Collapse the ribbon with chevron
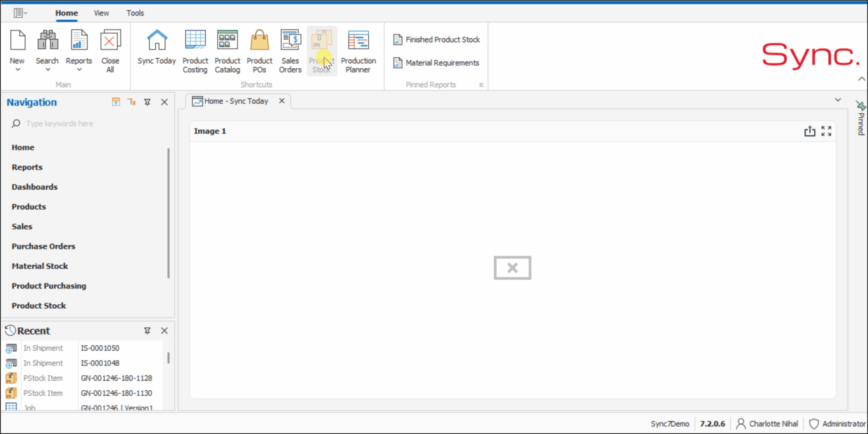The width and height of the screenshot is (868, 434). pyautogui.click(x=861, y=79)
